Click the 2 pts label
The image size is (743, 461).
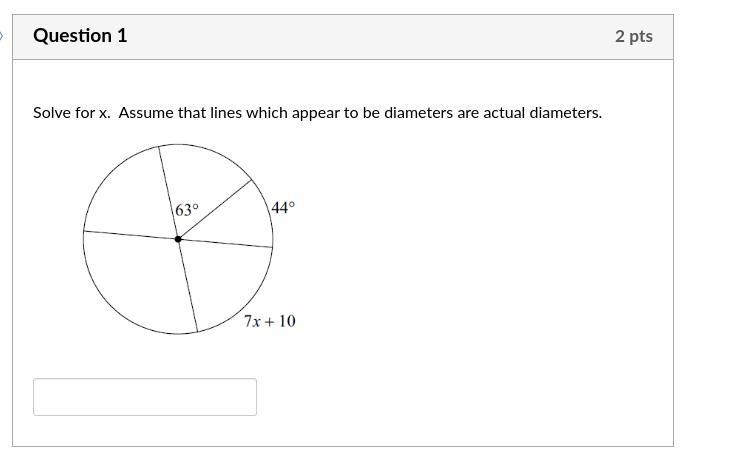[634, 36]
